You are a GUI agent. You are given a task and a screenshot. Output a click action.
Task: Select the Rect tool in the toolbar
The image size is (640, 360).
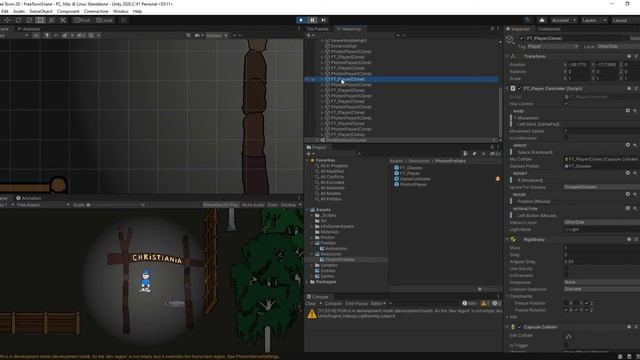pos(40,20)
